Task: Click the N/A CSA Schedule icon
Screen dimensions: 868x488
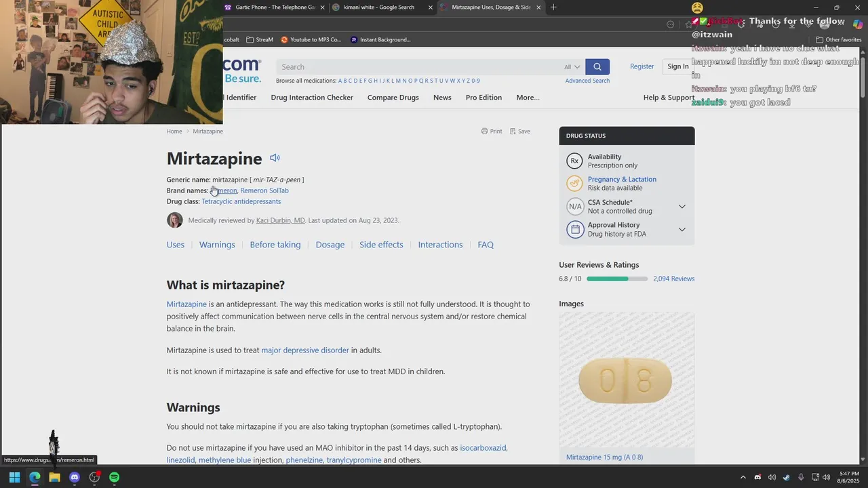Action: tap(575, 206)
